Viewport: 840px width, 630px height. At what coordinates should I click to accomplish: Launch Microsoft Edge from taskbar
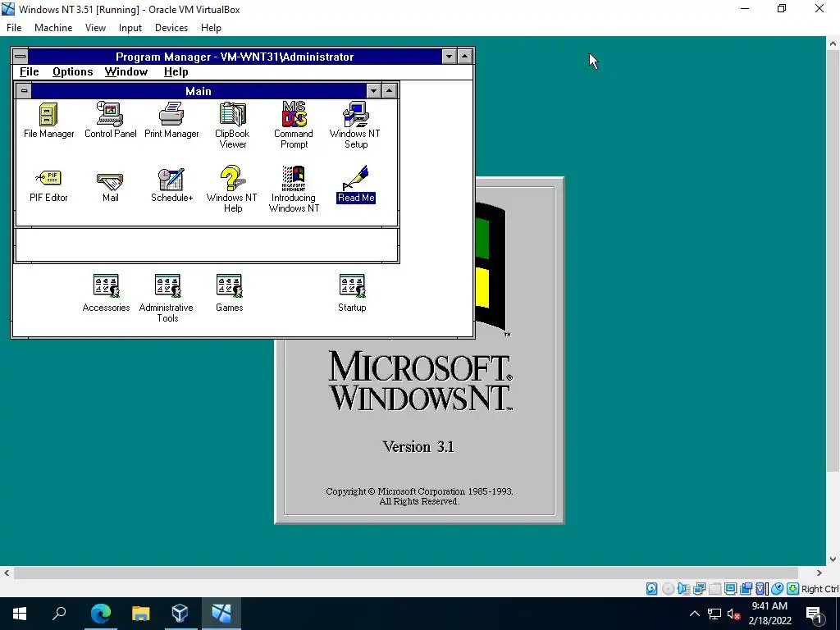coord(100,613)
